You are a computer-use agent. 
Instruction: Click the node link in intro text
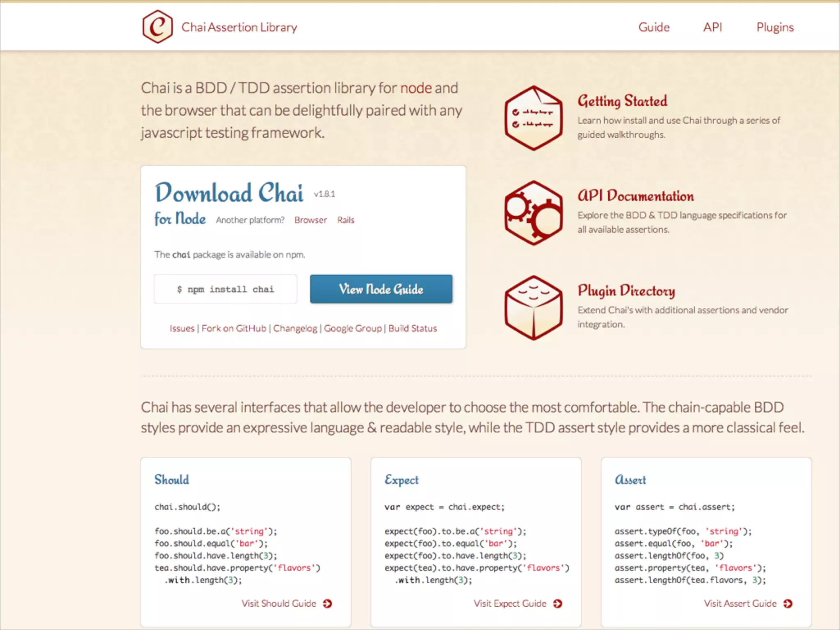pyautogui.click(x=416, y=88)
